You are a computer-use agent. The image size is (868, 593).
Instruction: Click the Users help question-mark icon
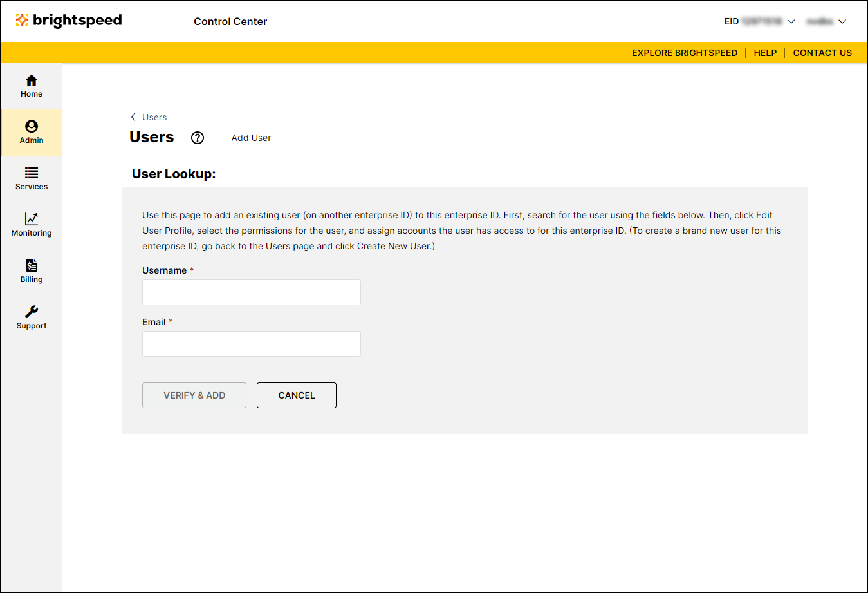click(198, 138)
